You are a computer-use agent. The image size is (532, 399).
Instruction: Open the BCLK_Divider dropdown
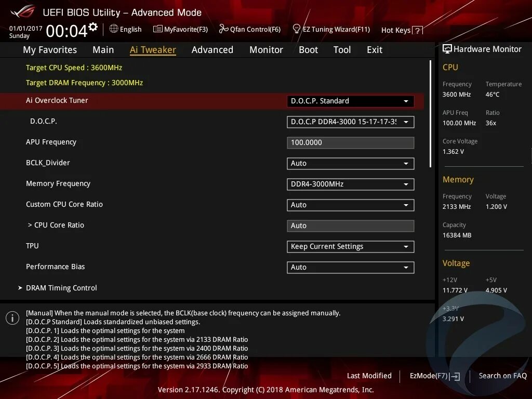[351, 164]
